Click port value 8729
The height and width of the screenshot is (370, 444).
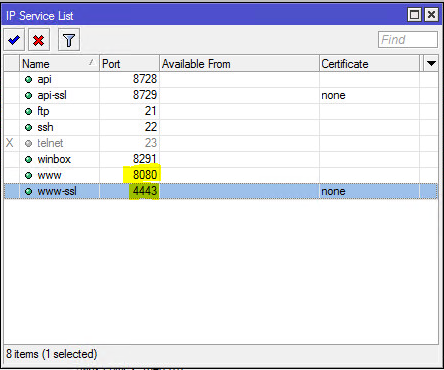click(x=145, y=95)
